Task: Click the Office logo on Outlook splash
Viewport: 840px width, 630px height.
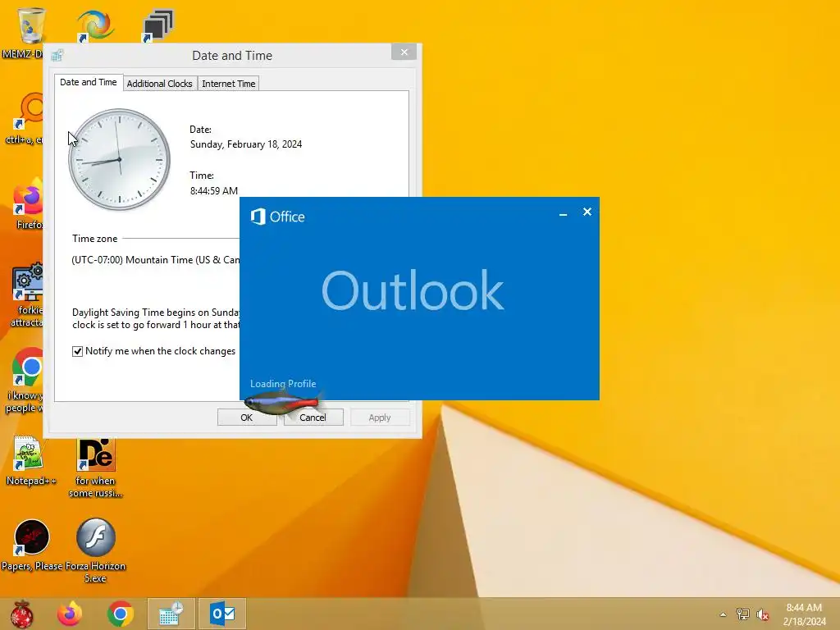Action: [278, 217]
